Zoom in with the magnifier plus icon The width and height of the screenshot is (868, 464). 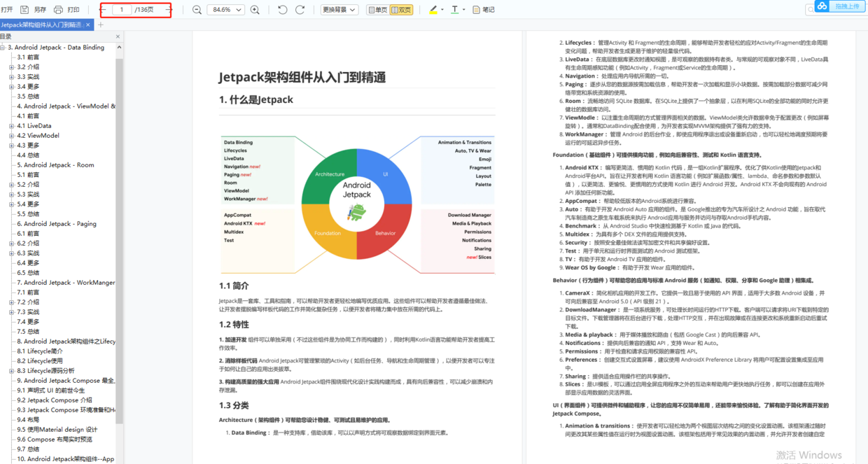click(255, 10)
